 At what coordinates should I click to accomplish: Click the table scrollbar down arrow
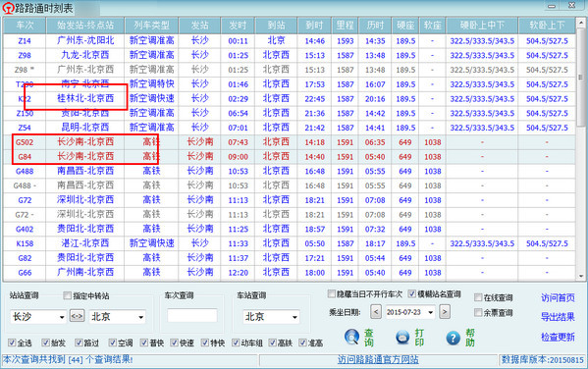click(x=581, y=277)
